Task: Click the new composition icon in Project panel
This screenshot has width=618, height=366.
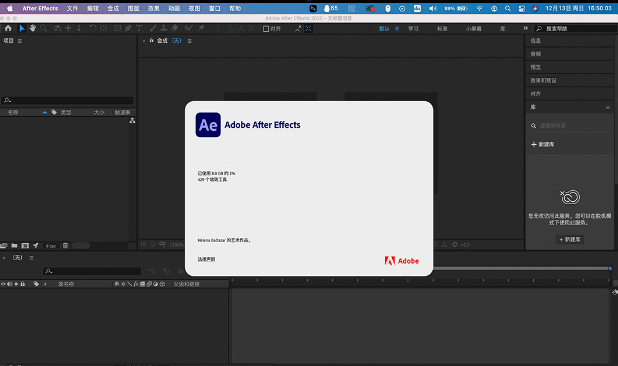Action: coord(25,245)
